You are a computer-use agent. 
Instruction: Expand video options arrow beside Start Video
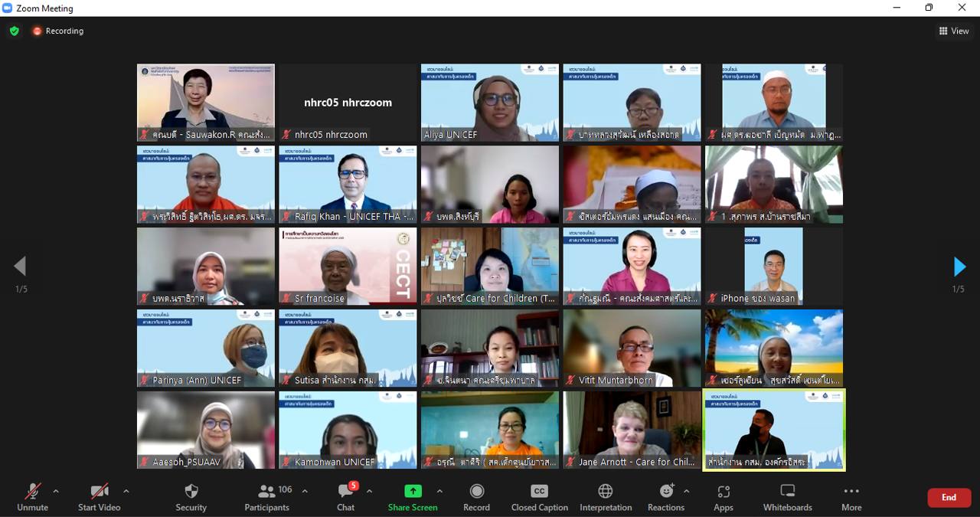point(126,491)
